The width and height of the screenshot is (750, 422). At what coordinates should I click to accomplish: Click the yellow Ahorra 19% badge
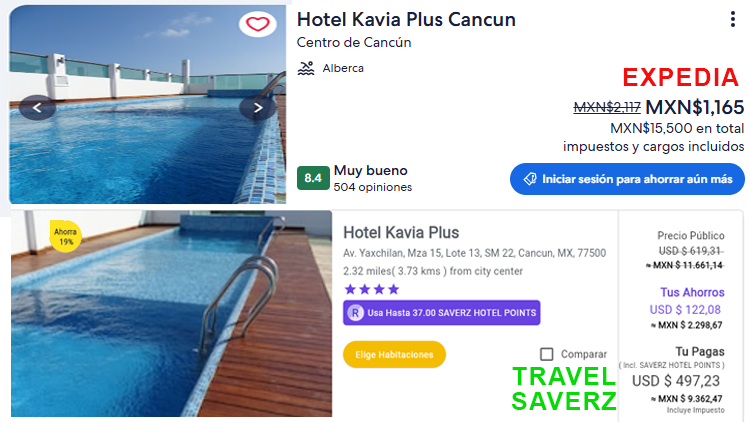66,236
